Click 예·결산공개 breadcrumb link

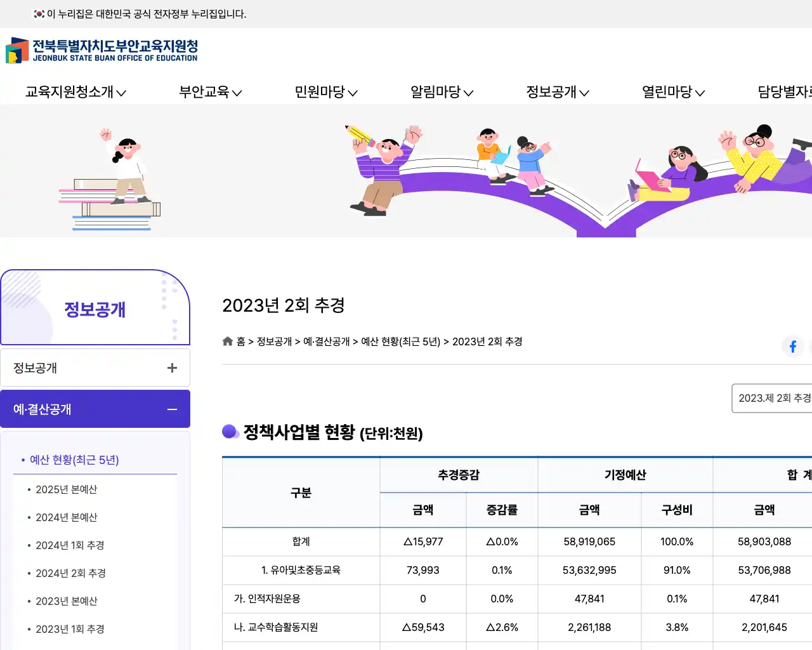pos(327,342)
